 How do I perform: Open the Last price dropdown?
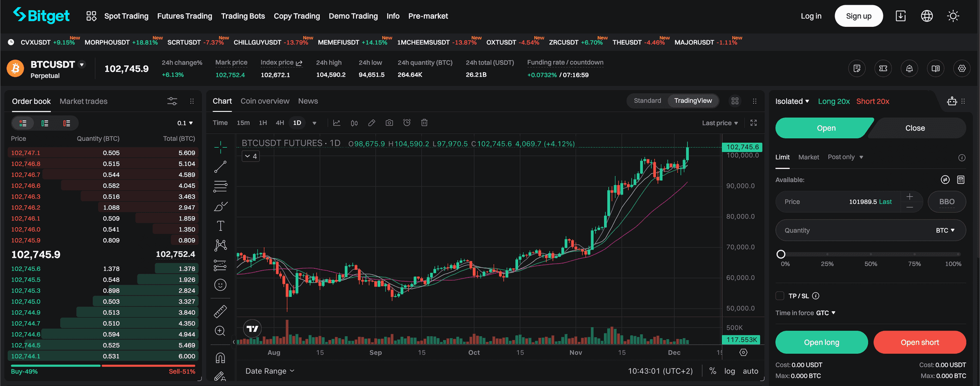click(x=720, y=123)
